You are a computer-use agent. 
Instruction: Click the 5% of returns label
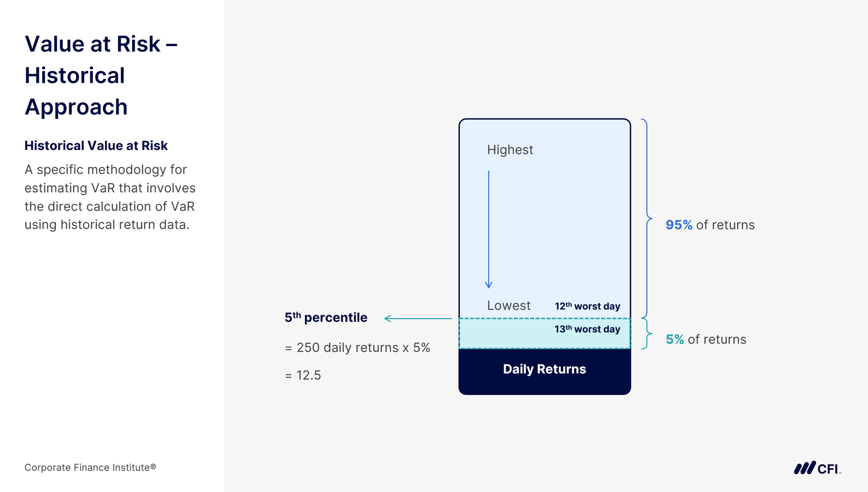click(x=706, y=339)
